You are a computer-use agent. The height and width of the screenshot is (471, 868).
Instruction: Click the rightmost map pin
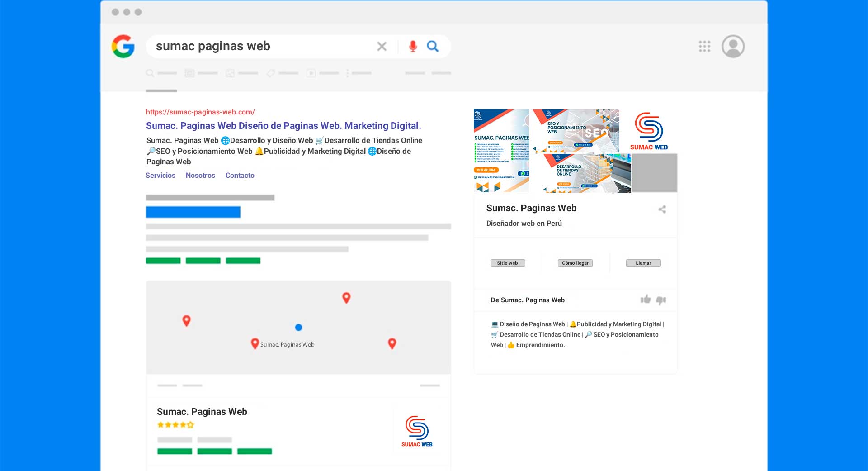pyautogui.click(x=392, y=343)
